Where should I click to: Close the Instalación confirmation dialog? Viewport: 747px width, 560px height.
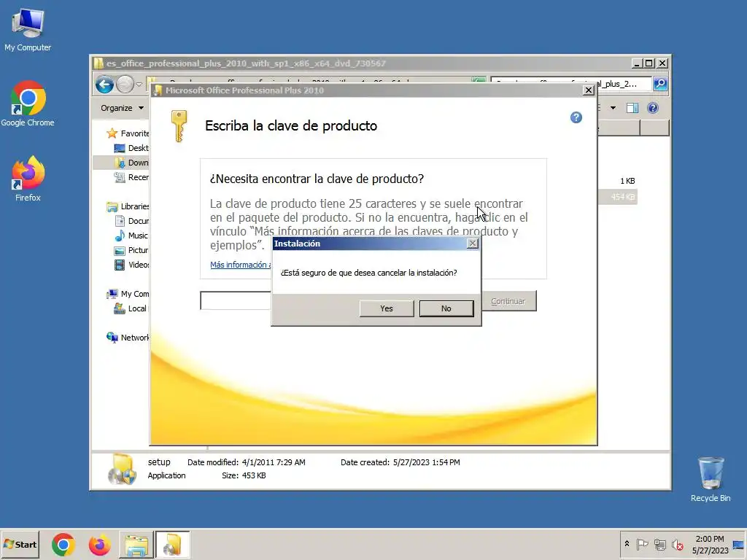(472, 244)
